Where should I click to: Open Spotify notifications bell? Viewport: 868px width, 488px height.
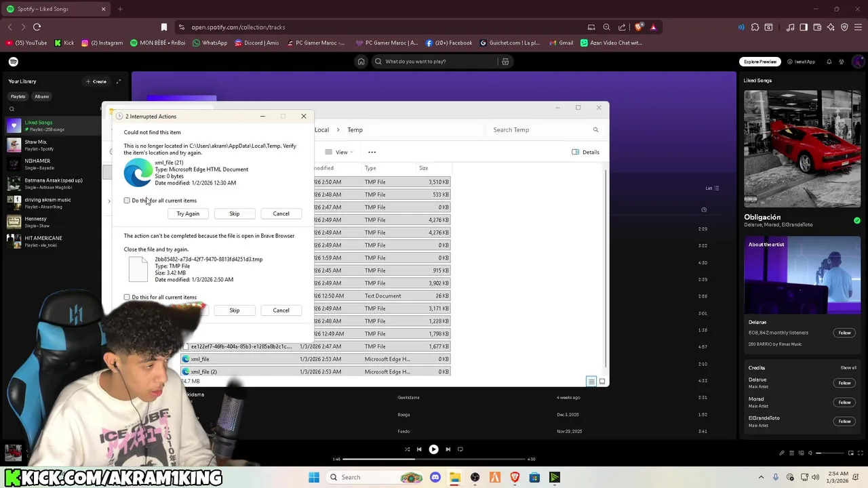click(x=829, y=62)
